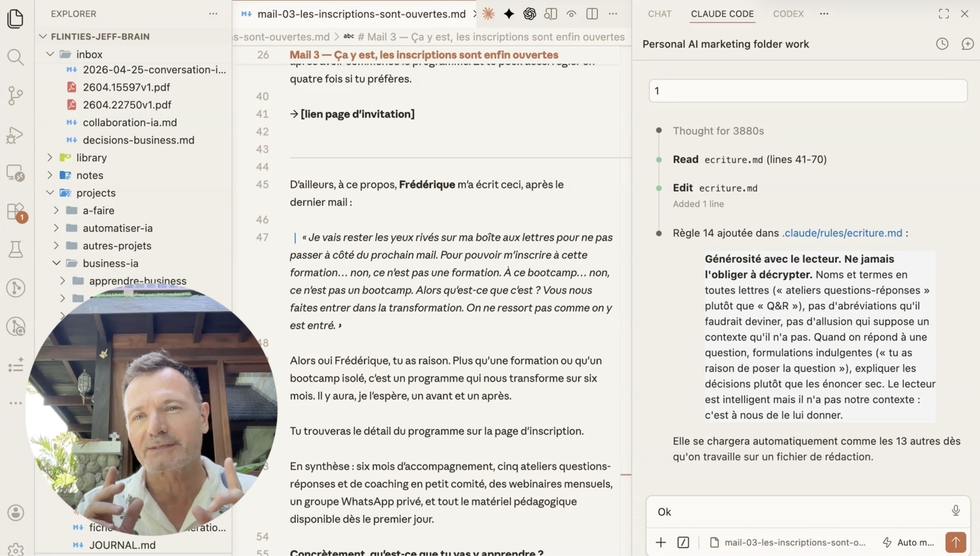Viewport: 980px width, 556px height.
Task: Expand the notes folder
Action: tap(50, 175)
